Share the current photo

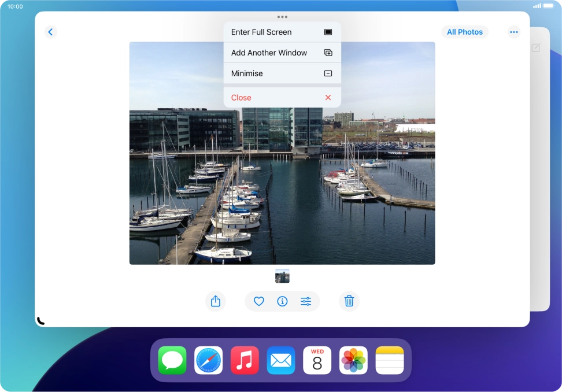215,301
